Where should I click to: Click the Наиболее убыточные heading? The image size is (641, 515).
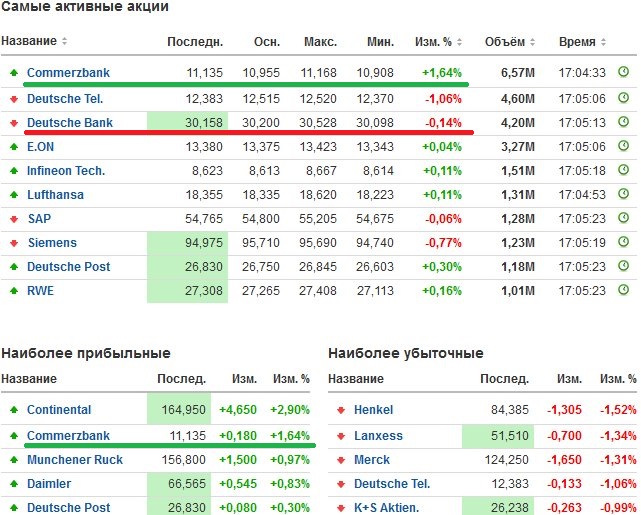406,354
